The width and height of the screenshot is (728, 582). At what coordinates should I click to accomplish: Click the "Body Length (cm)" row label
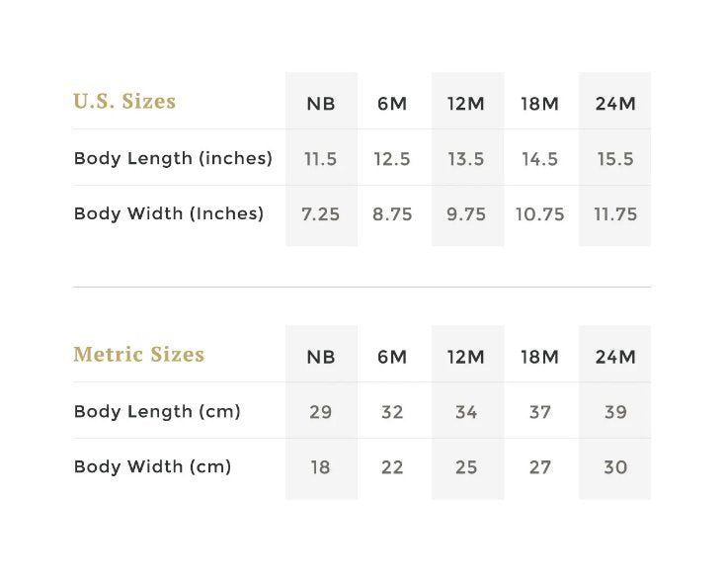tap(157, 411)
